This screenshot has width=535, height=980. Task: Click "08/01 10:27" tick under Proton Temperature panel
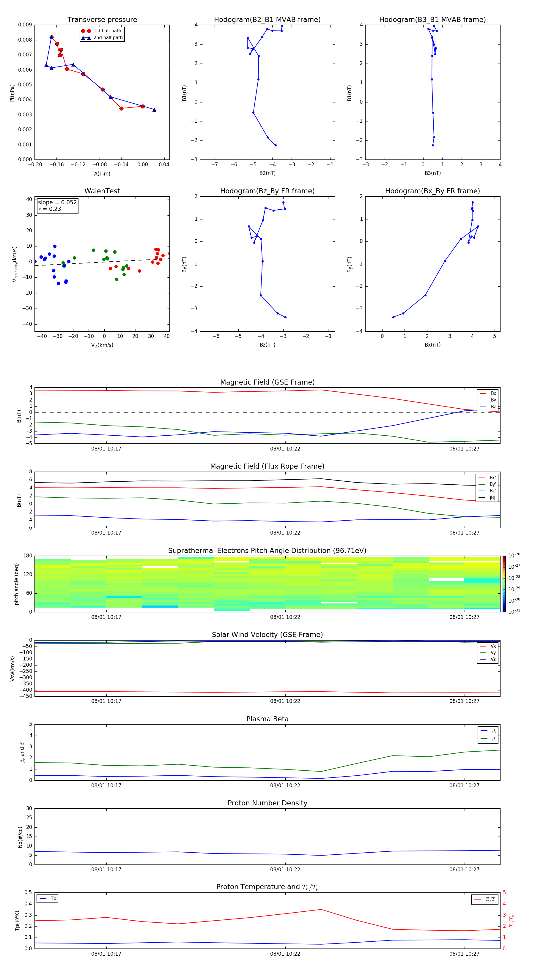pos(464,954)
